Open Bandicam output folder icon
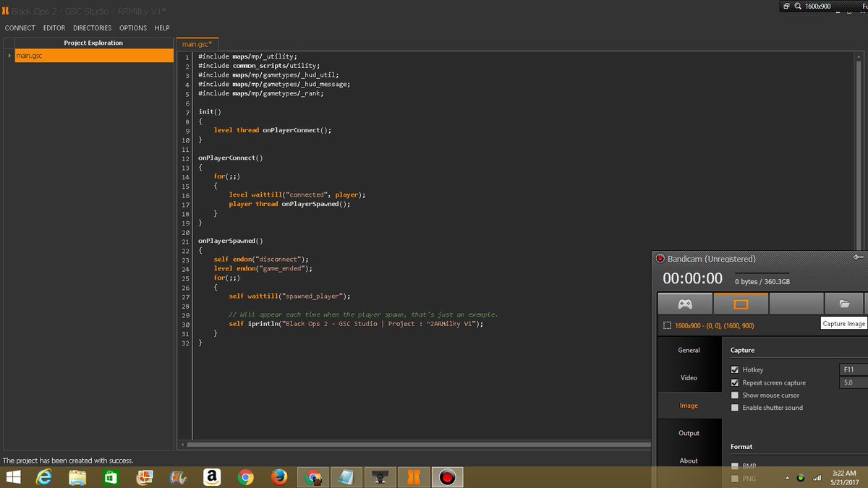The height and width of the screenshot is (488, 868). coord(844,304)
